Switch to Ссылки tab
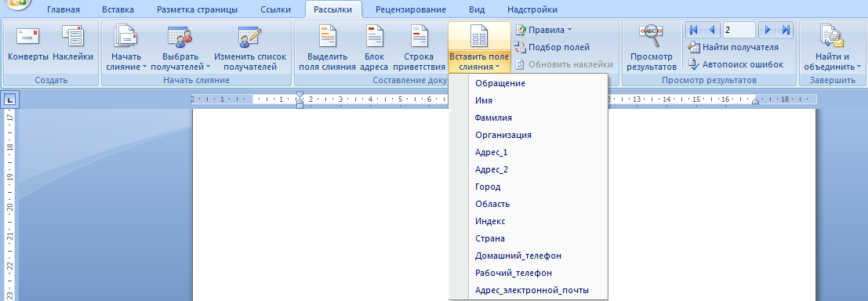This screenshot has height=301, width=868. point(276,9)
